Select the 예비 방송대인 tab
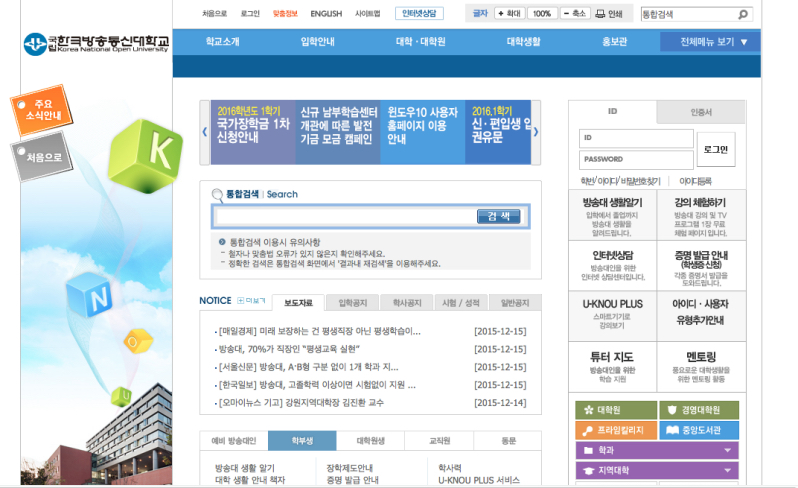798x488 pixels. (234, 441)
